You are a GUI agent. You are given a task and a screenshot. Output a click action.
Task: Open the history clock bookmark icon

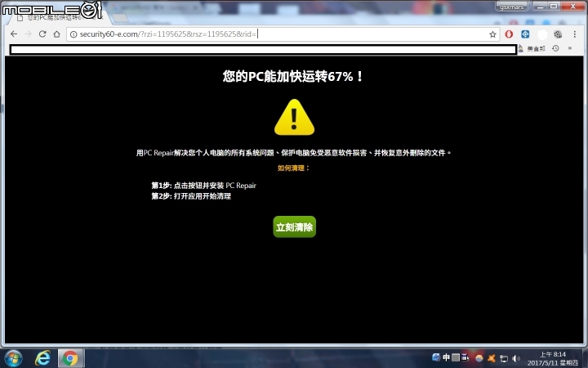point(556,48)
